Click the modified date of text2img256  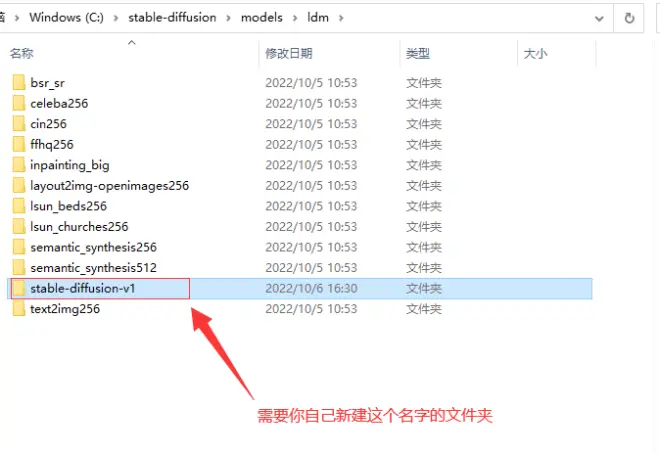311,309
